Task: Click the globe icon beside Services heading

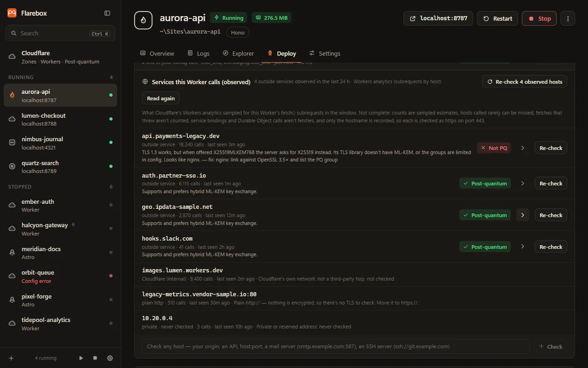Action: coord(145,82)
